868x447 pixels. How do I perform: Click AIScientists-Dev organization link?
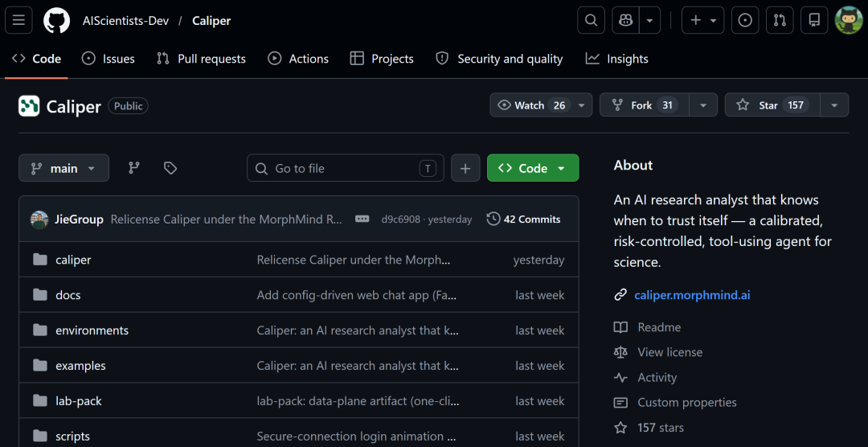[125, 21]
